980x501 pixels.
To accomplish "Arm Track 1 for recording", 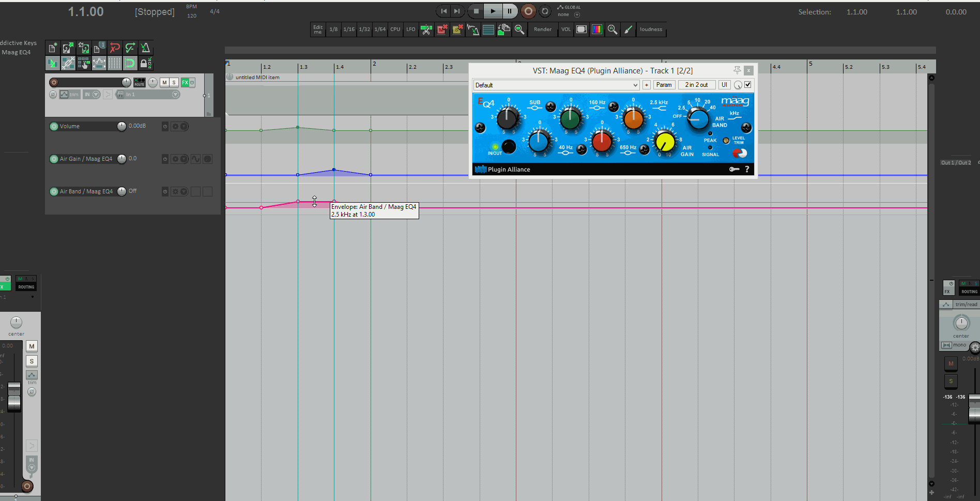I will coord(54,82).
